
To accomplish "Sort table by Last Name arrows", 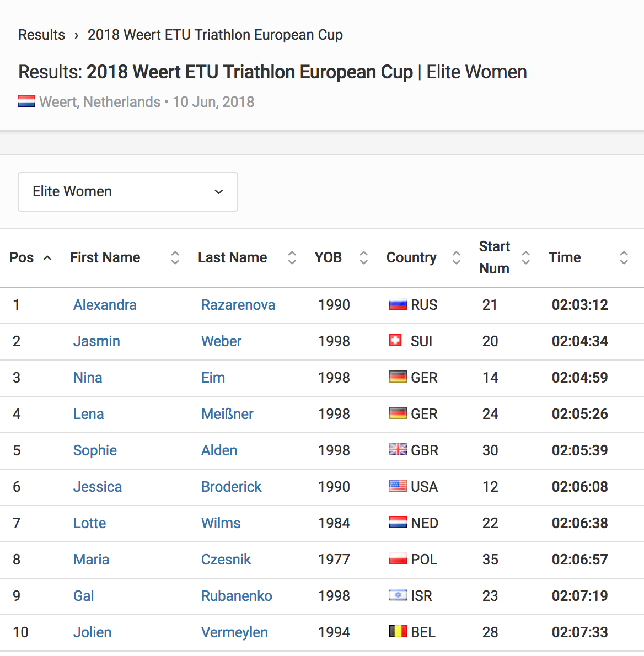I will coord(292,258).
